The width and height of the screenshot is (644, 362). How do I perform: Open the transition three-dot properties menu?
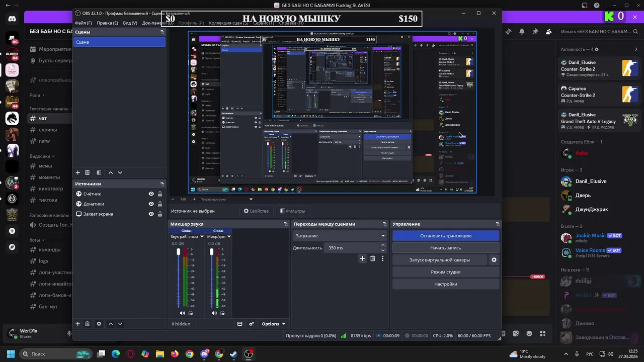382,258
